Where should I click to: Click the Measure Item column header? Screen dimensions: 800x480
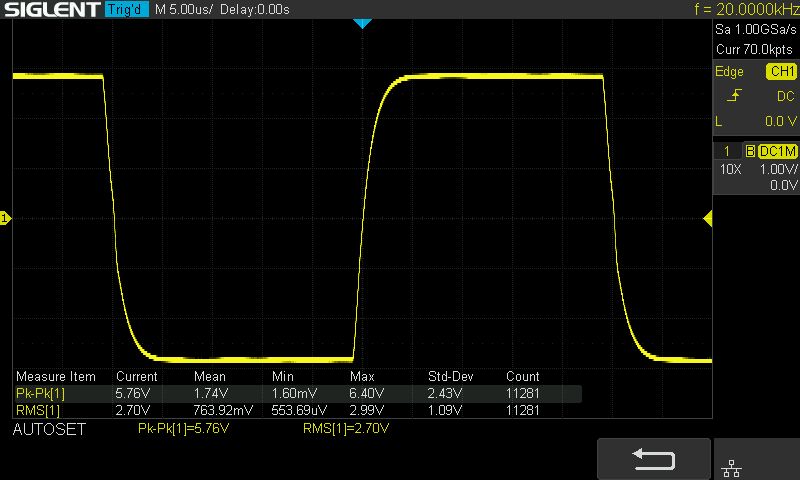coord(56,376)
